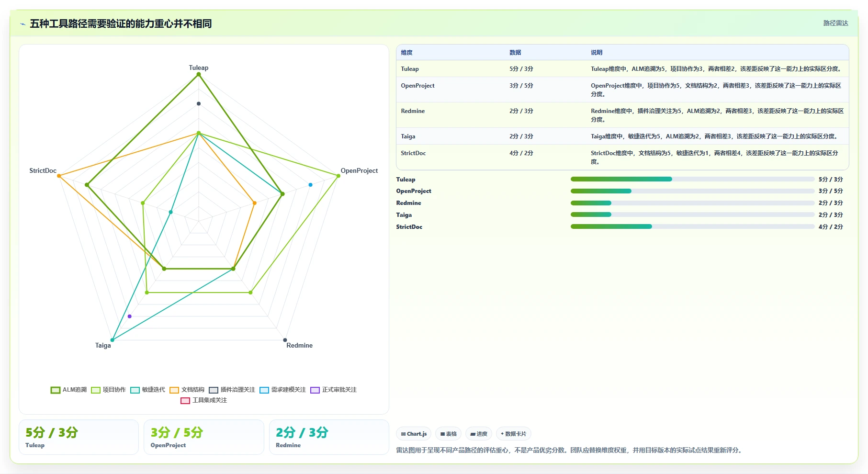Image resolution: width=868 pixels, height=474 pixels.
Task: Toggle the 项目协作 legend series
Action: (109, 390)
